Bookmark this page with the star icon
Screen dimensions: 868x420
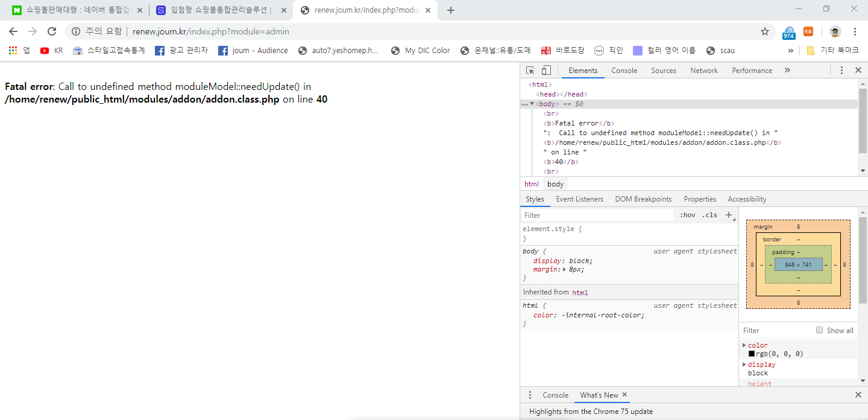pyautogui.click(x=765, y=31)
